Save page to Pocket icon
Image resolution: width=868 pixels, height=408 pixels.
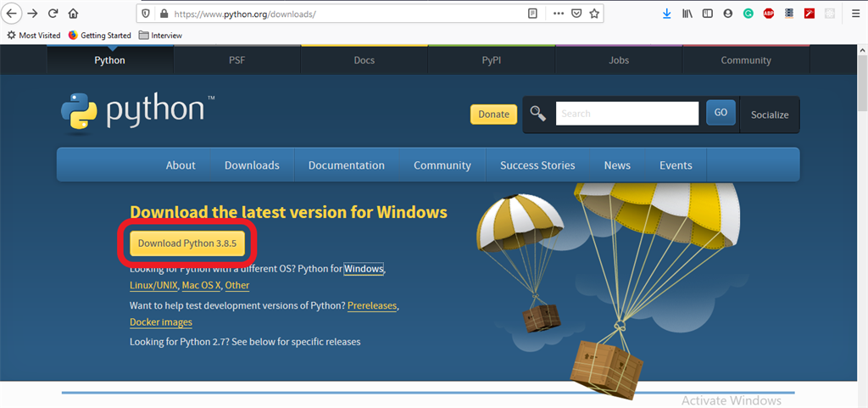(576, 14)
